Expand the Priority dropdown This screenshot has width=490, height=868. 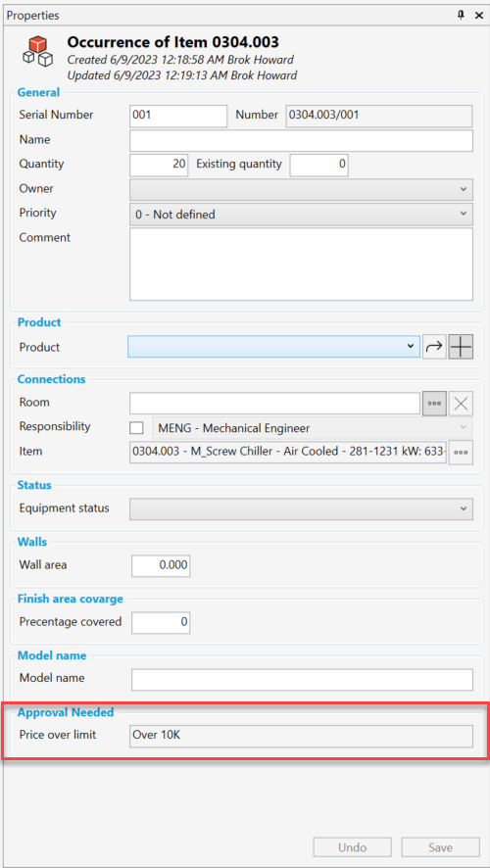(x=301, y=214)
